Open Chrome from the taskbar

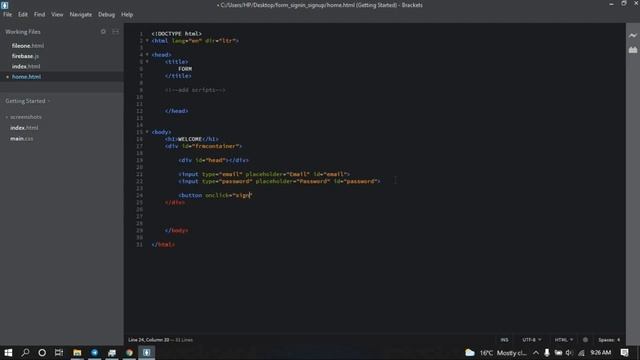[129, 353]
